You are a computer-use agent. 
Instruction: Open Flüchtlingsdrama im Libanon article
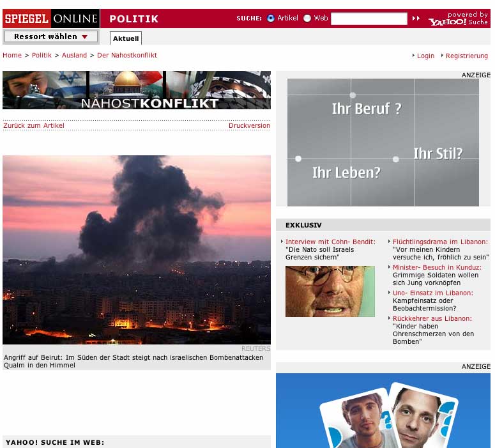point(440,242)
